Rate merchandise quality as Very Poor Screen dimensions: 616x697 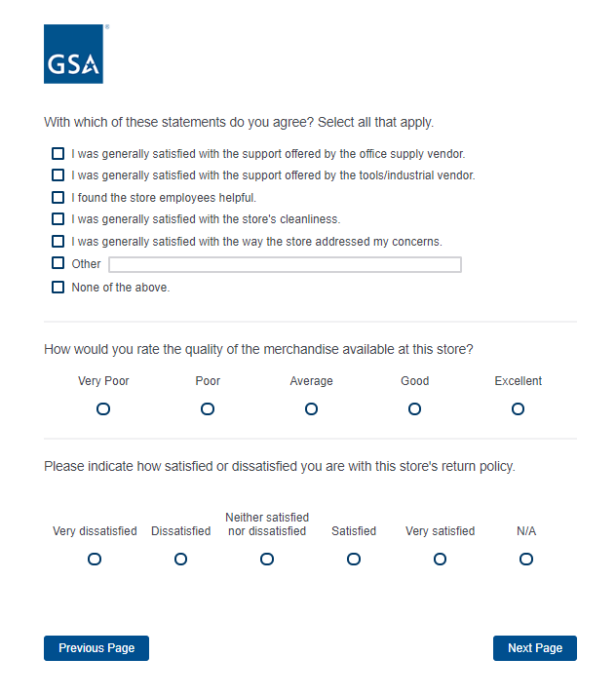click(x=103, y=409)
